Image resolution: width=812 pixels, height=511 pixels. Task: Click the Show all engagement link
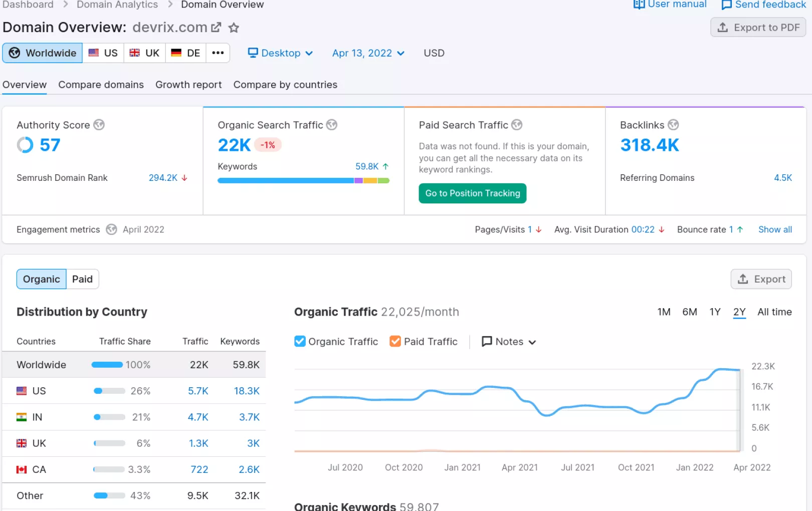point(775,229)
